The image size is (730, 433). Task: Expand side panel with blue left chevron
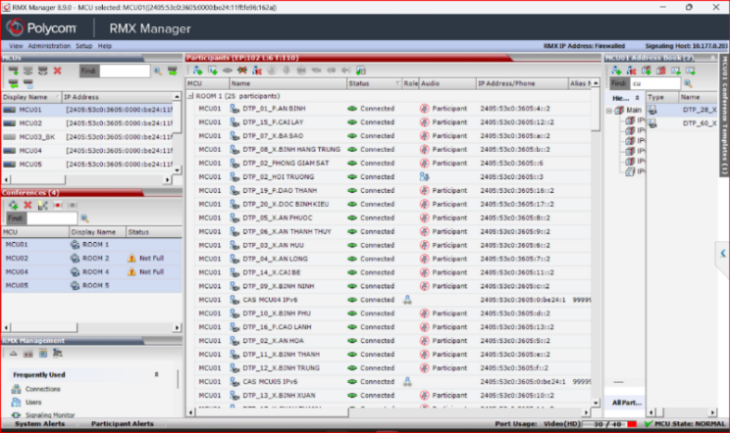pyautogui.click(x=723, y=253)
